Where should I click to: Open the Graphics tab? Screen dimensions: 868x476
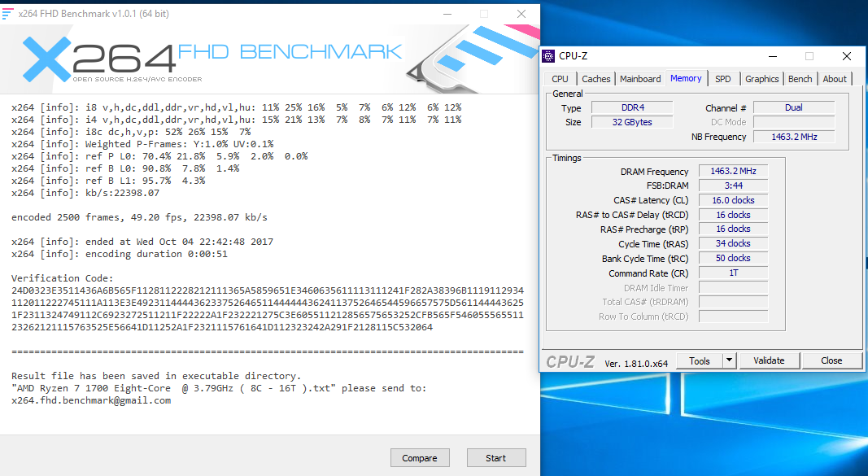(761, 79)
